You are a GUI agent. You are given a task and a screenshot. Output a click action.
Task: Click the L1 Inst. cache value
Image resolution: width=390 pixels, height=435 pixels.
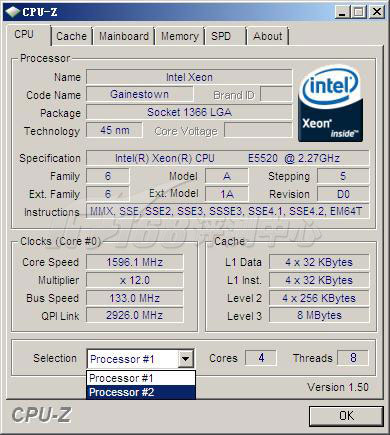pos(319,280)
